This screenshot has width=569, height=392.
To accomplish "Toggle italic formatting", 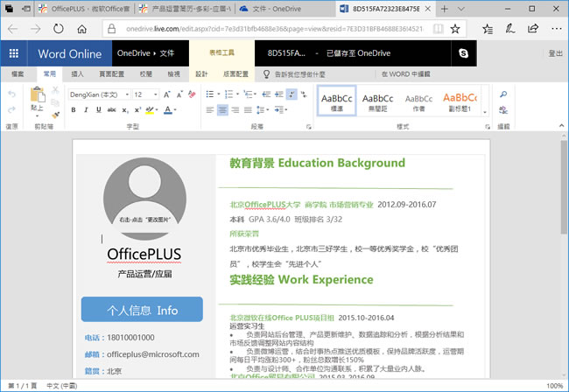I will pyautogui.click(x=86, y=109).
